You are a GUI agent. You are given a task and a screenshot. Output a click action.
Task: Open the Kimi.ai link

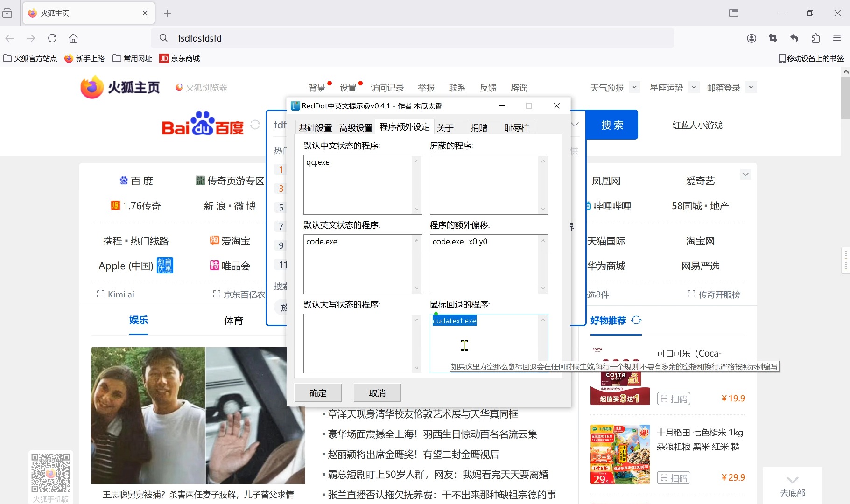point(115,294)
